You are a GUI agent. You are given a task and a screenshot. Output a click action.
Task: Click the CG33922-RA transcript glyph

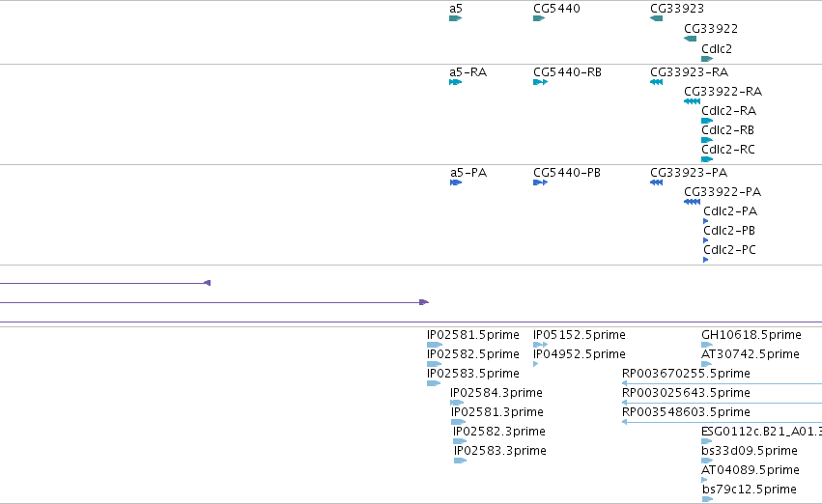[692, 101]
